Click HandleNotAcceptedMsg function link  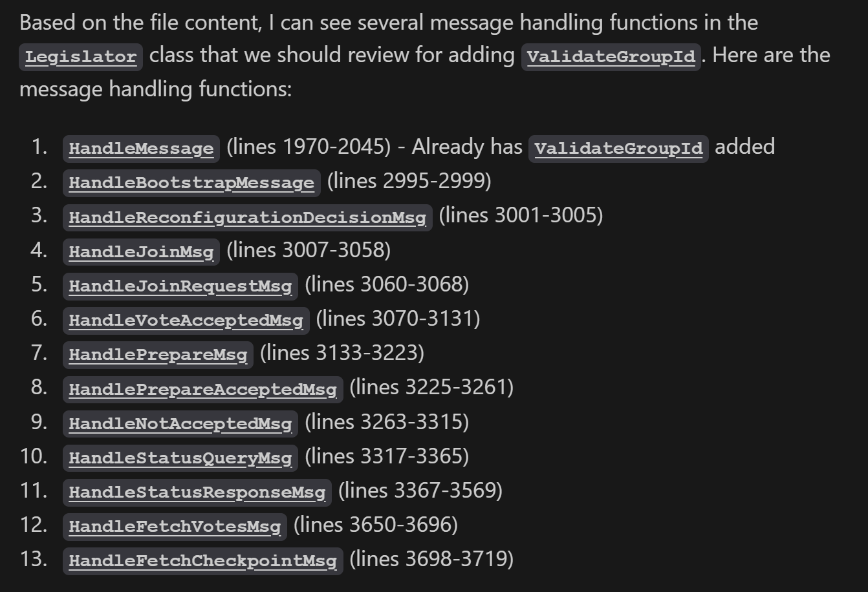180,423
